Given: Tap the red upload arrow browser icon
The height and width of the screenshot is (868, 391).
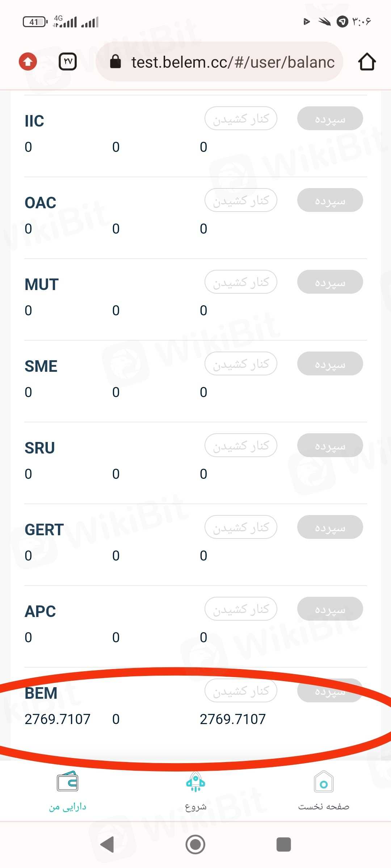Looking at the screenshot, I should (28, 61).
